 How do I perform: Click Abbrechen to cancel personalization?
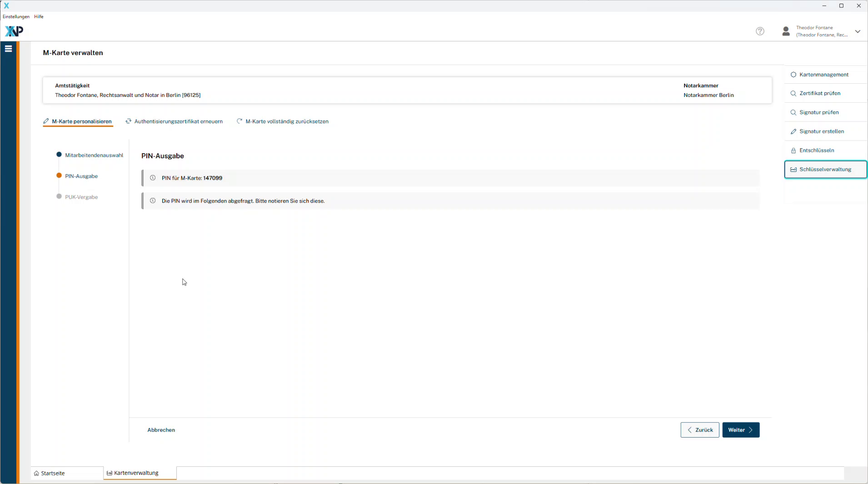coord(161,430)
